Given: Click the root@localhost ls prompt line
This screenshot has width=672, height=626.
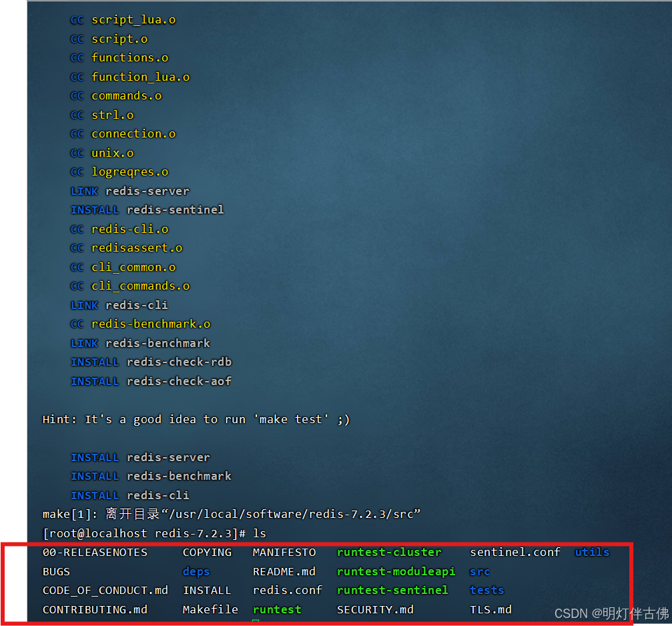Looking at the screenshot, I should [x=154, y=533].
